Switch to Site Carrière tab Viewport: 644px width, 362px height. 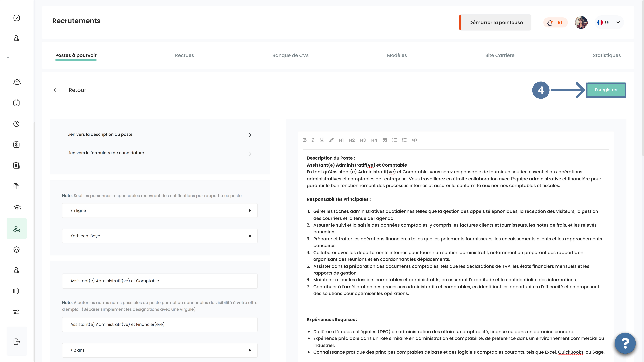(500, 55)
